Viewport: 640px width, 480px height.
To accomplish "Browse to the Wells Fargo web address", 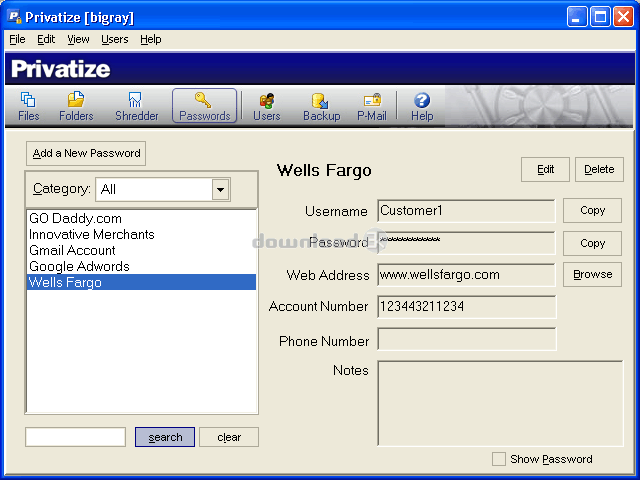I will pos(592,274).
